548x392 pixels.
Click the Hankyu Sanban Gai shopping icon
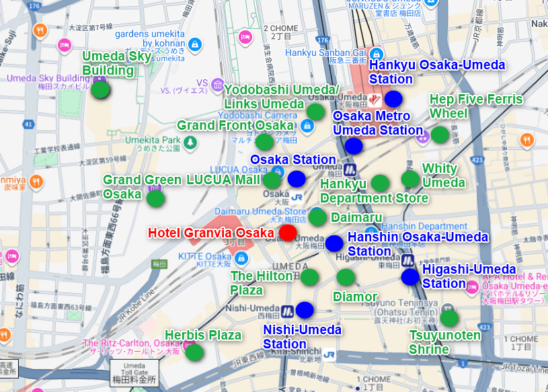pyautogui.click(x=377, y=54)
